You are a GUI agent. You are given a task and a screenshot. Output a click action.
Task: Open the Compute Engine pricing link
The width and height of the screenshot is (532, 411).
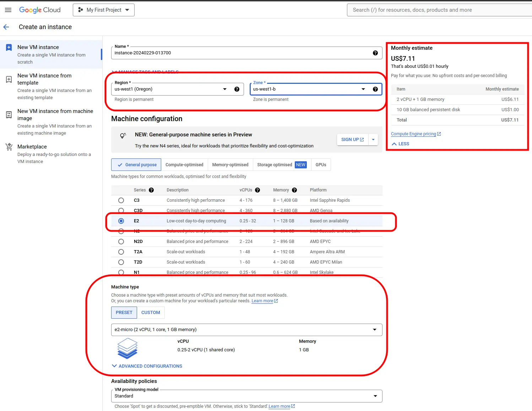click(416, 134)
